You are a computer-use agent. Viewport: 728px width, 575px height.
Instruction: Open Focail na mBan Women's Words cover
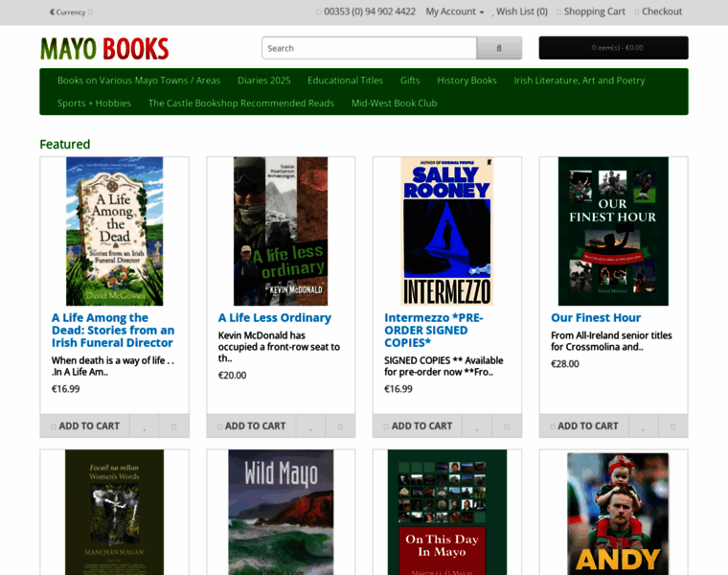[x=115, y=513]
